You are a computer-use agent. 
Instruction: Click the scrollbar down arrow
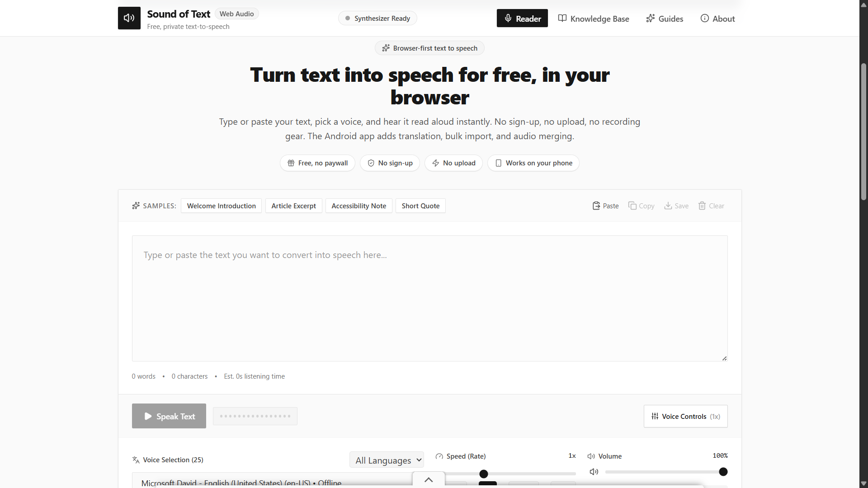coord(863,483)
